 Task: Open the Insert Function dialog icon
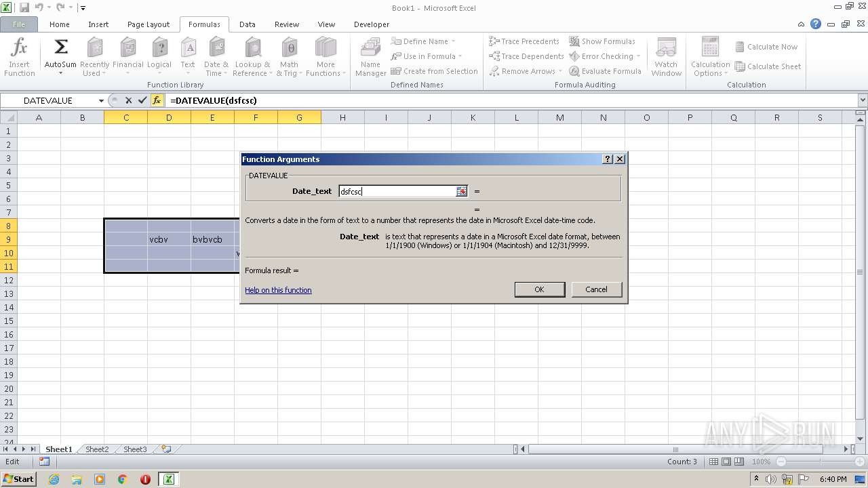tap(20, 58)
